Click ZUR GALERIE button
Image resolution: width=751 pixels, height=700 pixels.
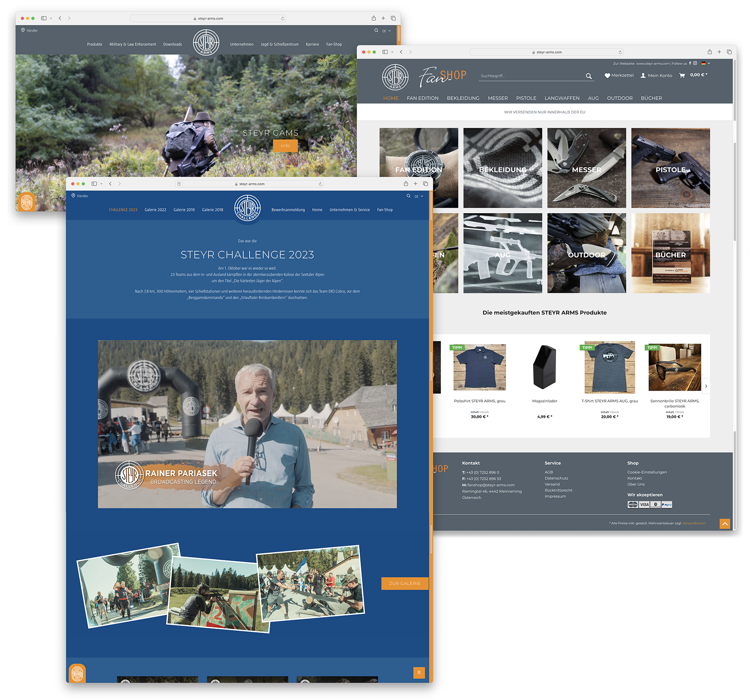click(405, 583)
